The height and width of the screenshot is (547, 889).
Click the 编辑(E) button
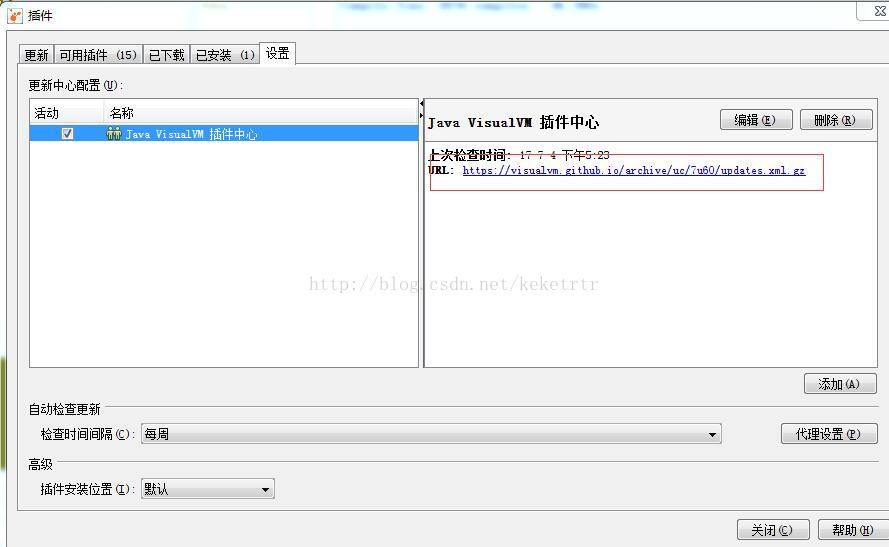756,120
